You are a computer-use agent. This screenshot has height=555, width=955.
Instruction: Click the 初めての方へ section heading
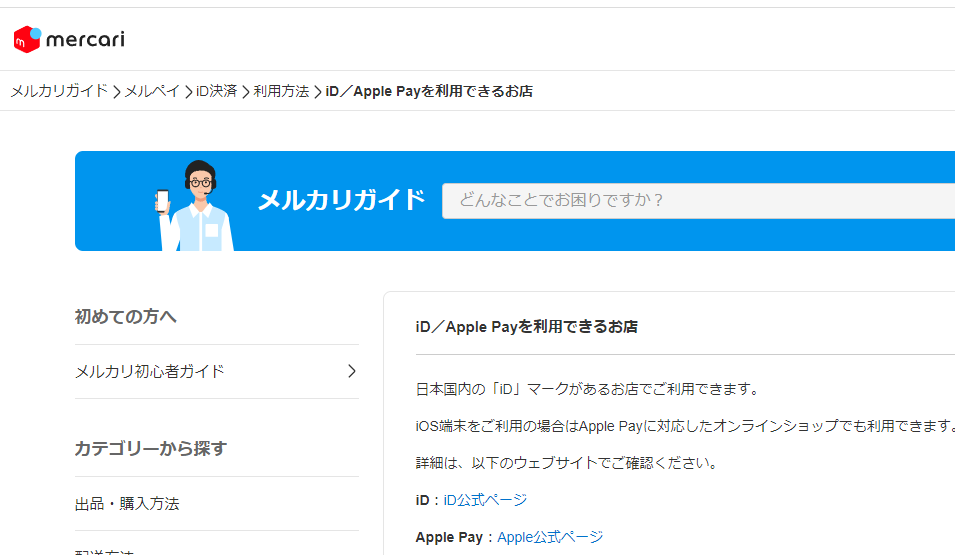125,317
